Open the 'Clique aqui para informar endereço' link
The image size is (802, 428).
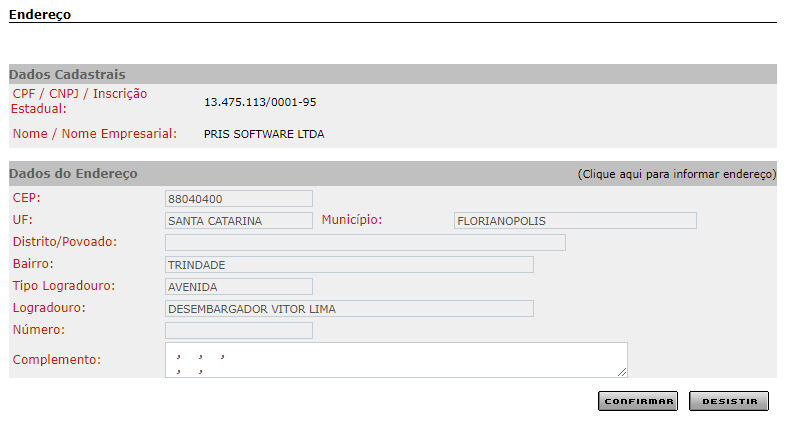pyautogui.click(x=676, y=174)
